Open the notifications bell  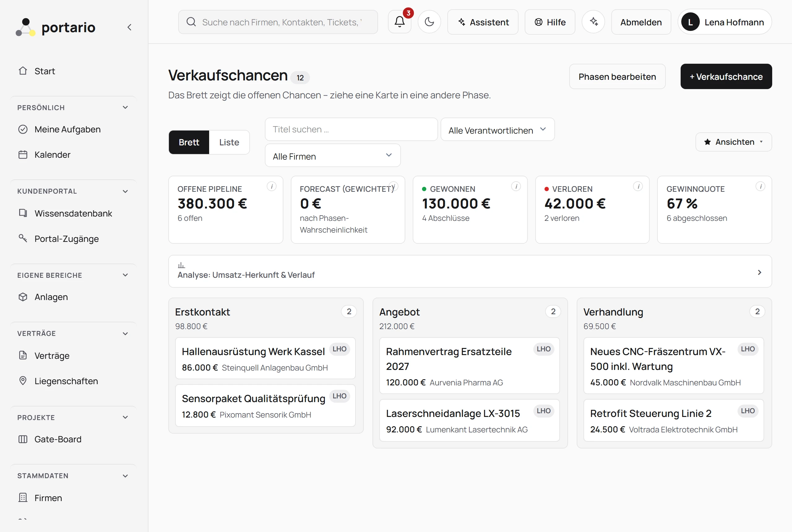tap(399, 22)
